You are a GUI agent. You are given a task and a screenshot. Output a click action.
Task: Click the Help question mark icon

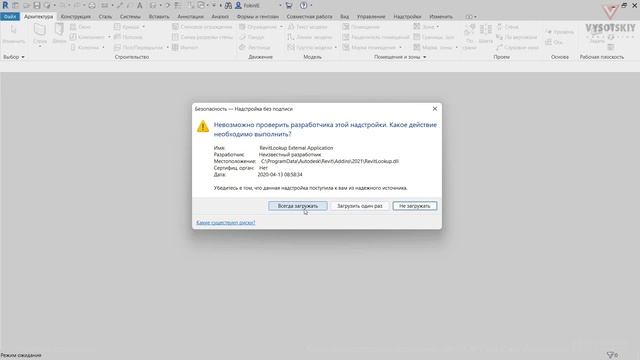click(303, 5)
